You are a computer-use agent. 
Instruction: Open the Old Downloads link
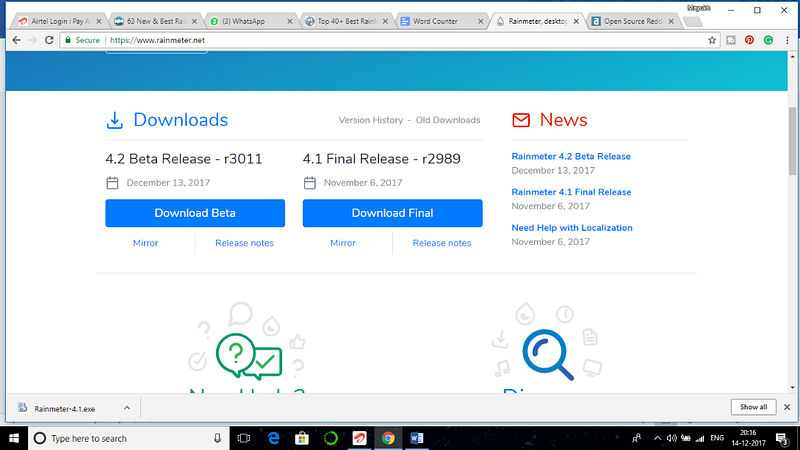point(448,120)
